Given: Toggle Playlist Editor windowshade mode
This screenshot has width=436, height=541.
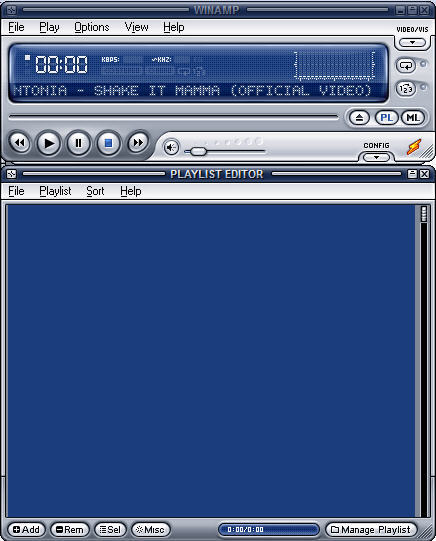Looking at the screenshot, I should (412, 174).
